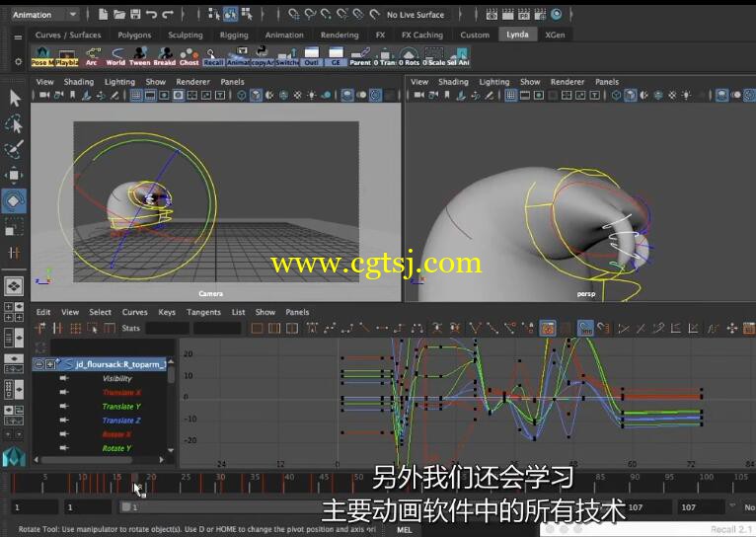The width and height of the screenshot is (756, 537).
Task: Open the Animation menu set dropdown
Action: pyautogui.click(x=45, y=15)
